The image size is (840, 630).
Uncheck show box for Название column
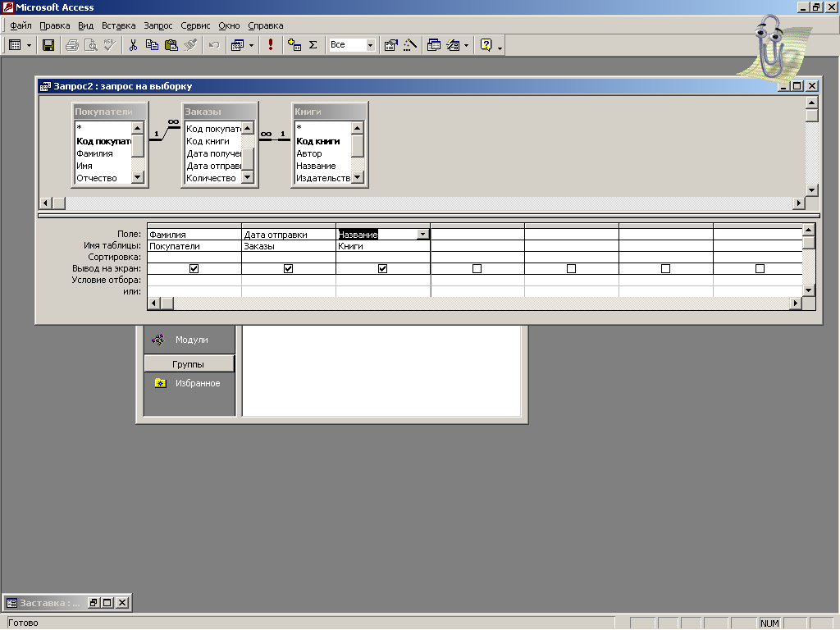[x=382, y=268]
